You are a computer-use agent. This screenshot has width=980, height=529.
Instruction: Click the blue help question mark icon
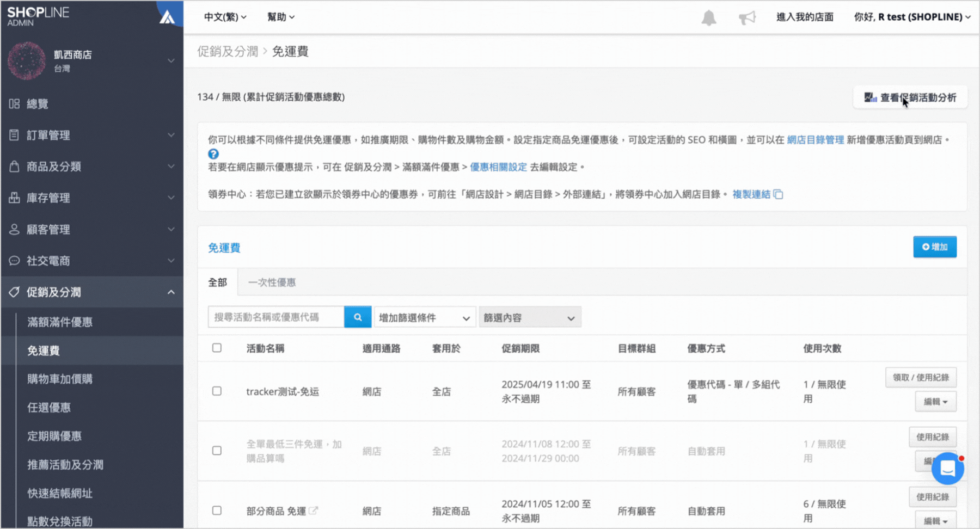(x=213, y=154)
